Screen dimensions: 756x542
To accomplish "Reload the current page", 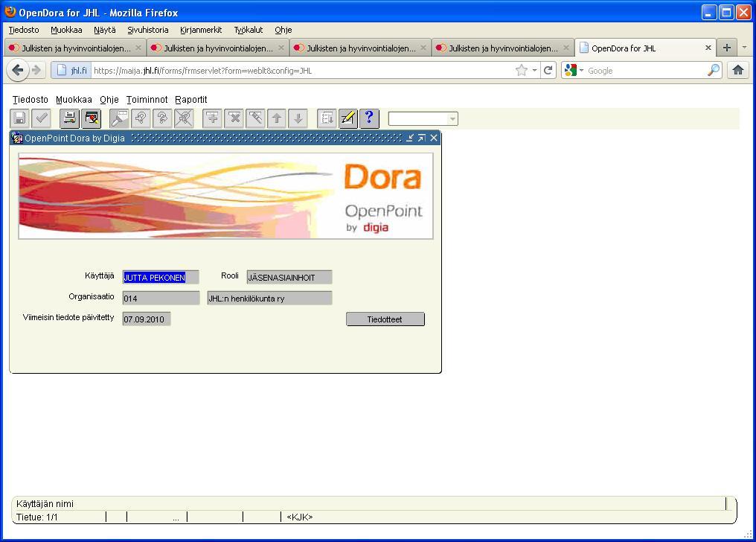I will (x=548, y=71).
